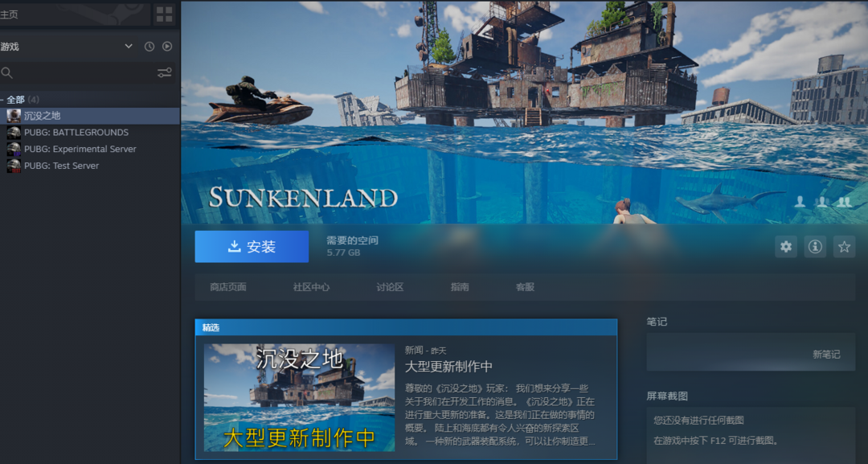The height and width of the screenshot is (464, 868).
Task: Click the 笔记 notes section heading
Action: click(657, 322)
